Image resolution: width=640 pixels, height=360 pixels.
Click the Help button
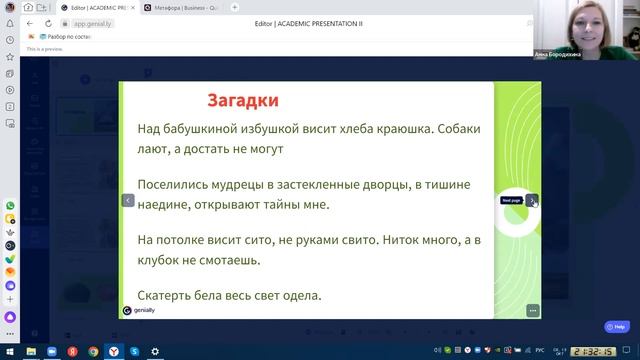click(x=617, y=327)
